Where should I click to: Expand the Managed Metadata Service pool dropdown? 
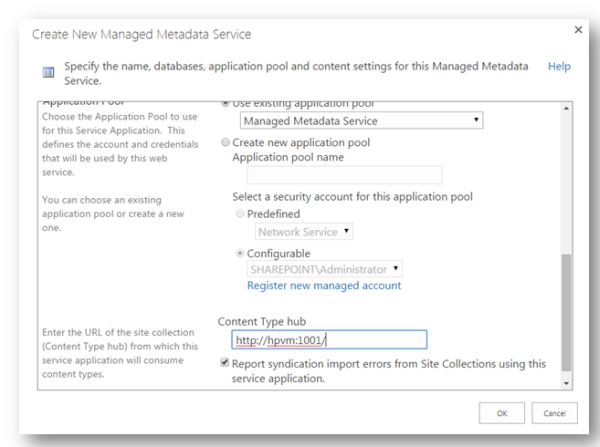tap(362, 121)
